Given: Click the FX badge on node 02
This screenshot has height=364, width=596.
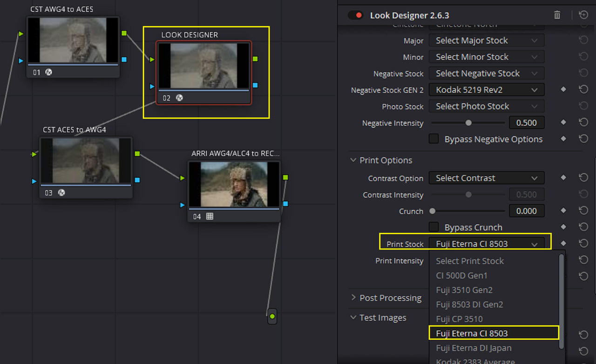Looking at the screenshot, I should pos(179,98).
